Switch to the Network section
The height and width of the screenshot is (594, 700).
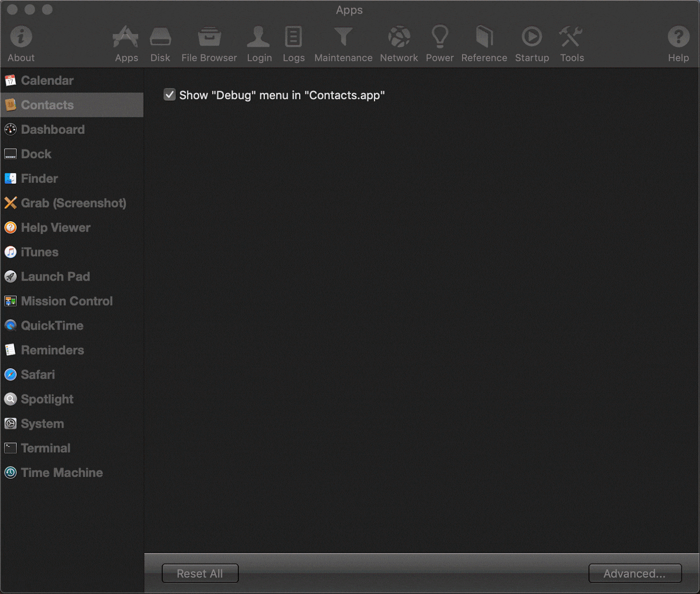point(399,44)
